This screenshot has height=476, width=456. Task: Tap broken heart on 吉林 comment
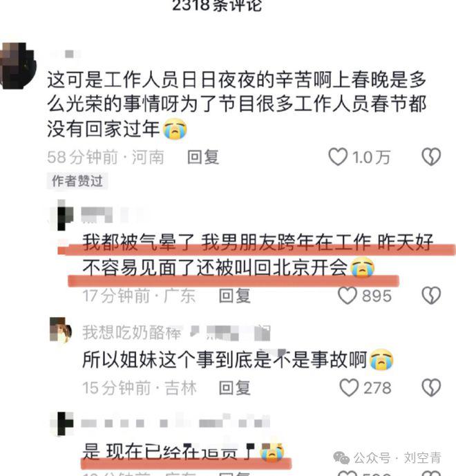coord(431,388)
